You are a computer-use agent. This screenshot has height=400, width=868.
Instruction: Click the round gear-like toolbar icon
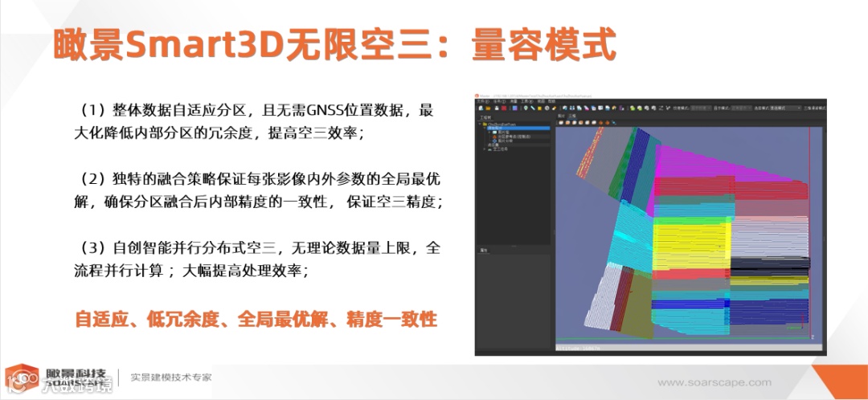click(547, 108)
